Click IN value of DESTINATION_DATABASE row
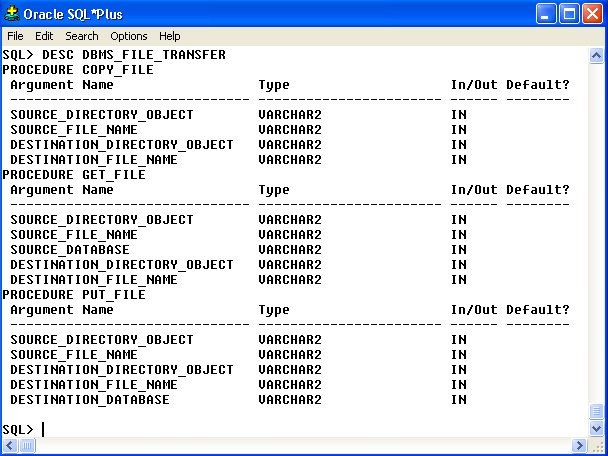 [459, 400]
